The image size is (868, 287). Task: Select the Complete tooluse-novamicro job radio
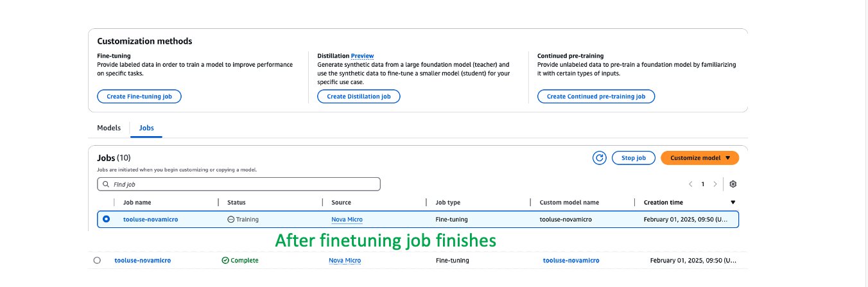pyautogui.click(x=97, y=261)
